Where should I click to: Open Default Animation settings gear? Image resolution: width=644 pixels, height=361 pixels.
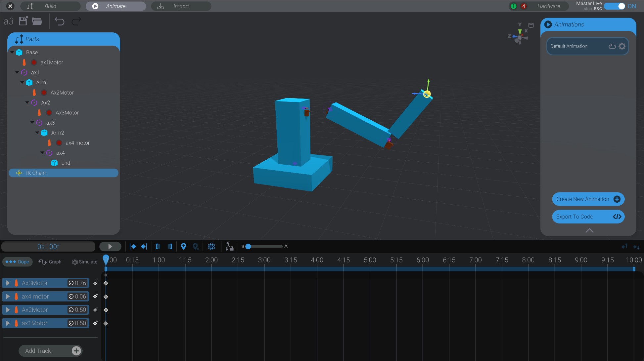point(622,46)
